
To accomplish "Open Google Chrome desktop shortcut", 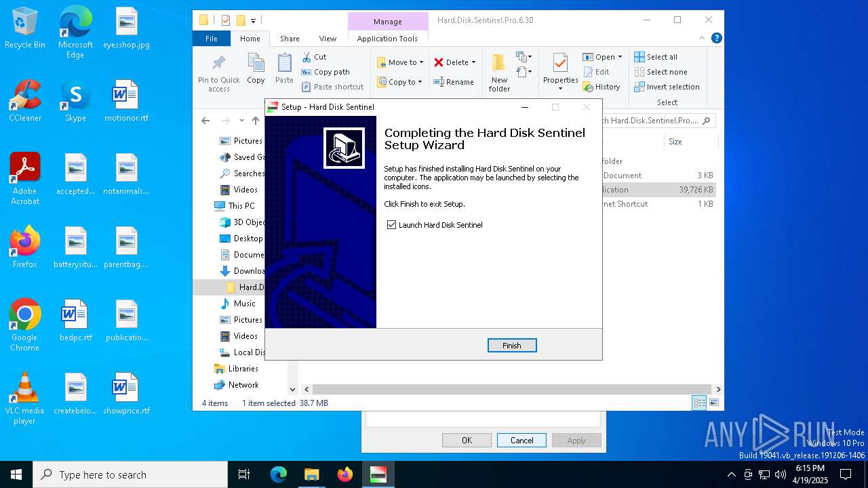I will tap(25, 325).
